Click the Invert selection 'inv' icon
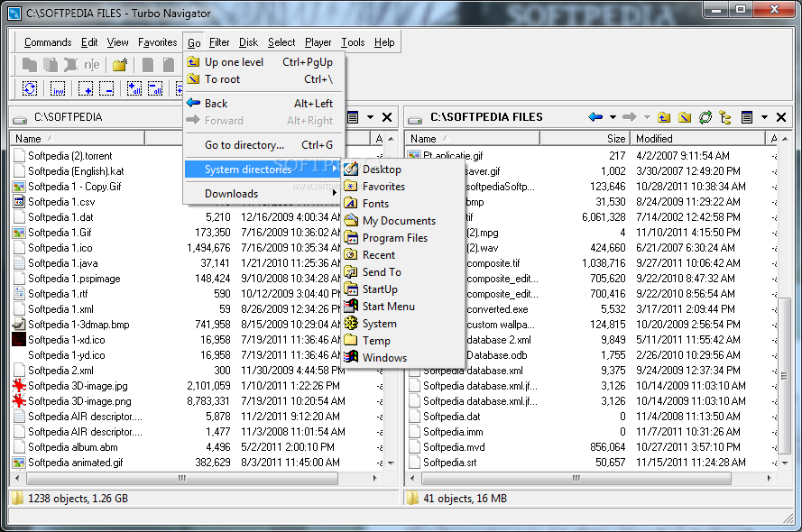 (x=58, y=88)
